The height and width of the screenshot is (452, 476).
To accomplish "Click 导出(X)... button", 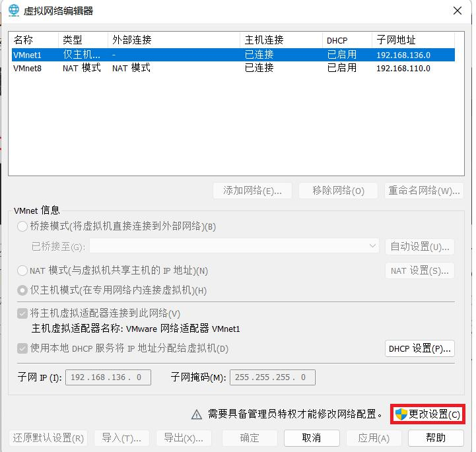I will tap(184, 438).
